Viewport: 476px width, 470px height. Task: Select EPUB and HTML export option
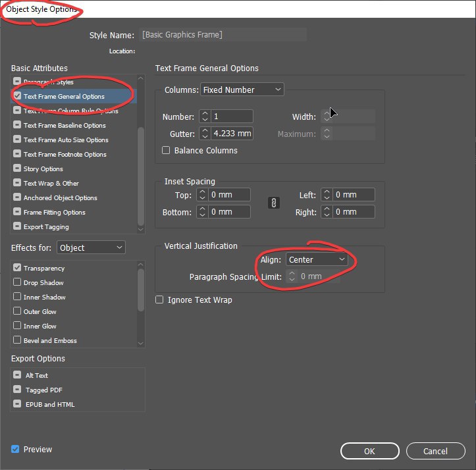point(78,404)
